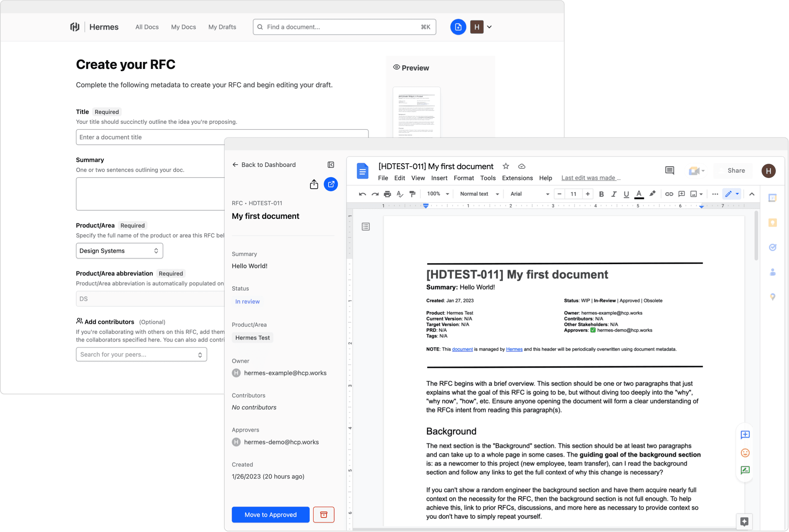Image resolution: width=789 pixels, height=532 pixels.
Task: Toggle bold formatting in Google Docs toolbar
Action: click(601, 194)
